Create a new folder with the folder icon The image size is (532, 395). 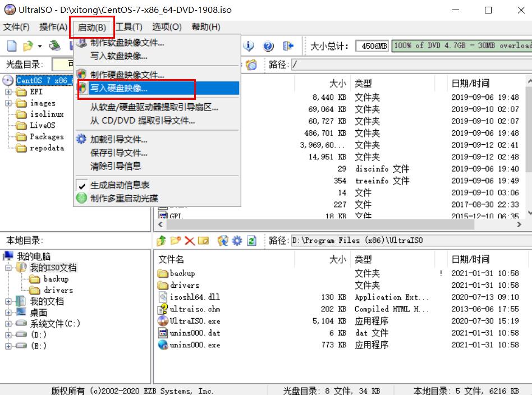coord(175,240)
